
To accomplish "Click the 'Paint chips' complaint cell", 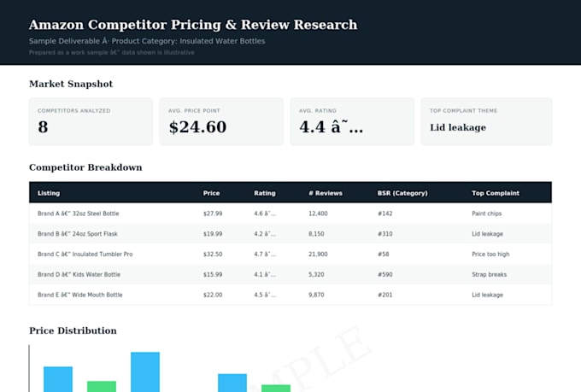I will [x=486, y=214].
